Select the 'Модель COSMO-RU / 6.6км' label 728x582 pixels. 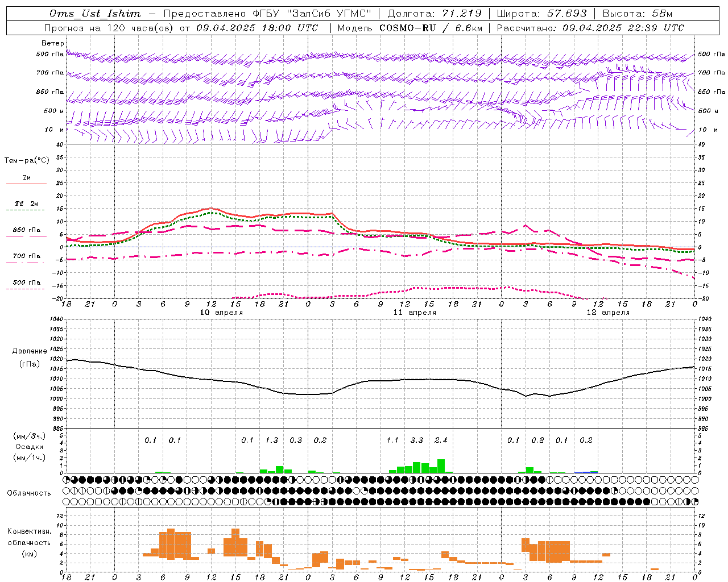[410, 28]
